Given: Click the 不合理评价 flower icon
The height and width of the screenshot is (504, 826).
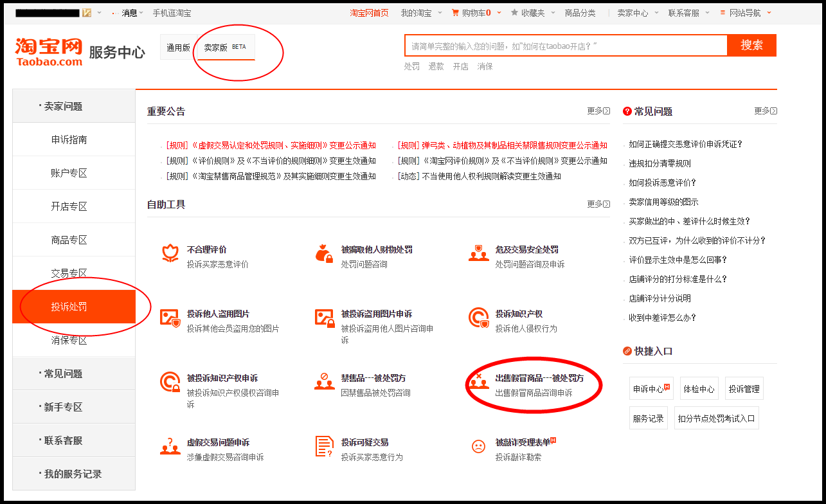Looking at the screenshot, I should coord(170,253).
